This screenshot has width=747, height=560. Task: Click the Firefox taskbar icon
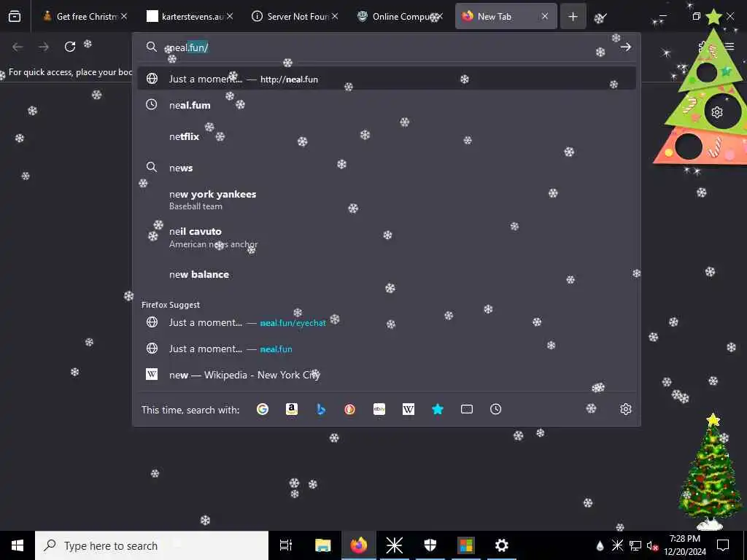tap(359, 545)
